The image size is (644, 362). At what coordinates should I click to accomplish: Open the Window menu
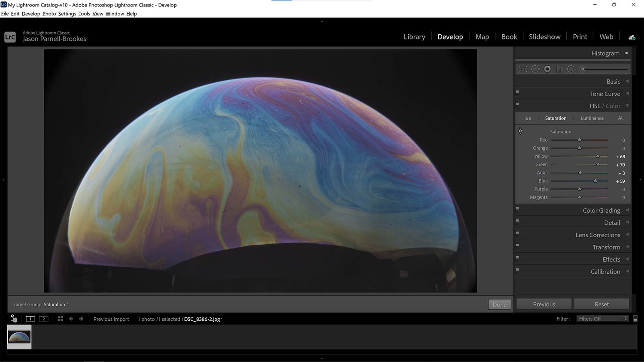[x=115, y=14]
